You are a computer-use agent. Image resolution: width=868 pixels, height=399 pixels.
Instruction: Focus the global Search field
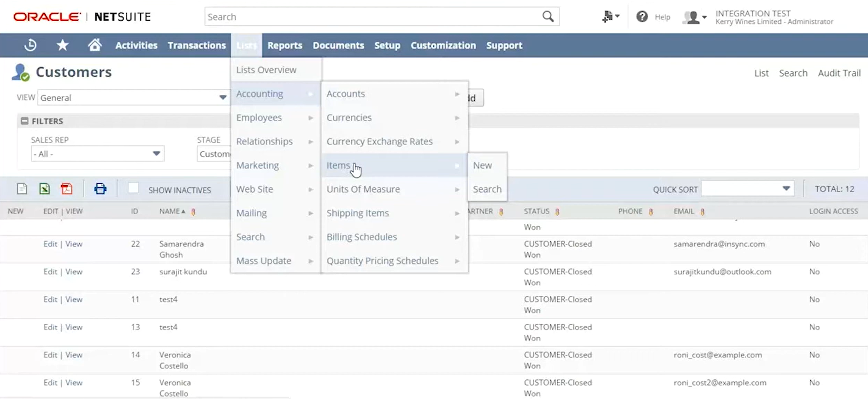(x=372, y=17)
